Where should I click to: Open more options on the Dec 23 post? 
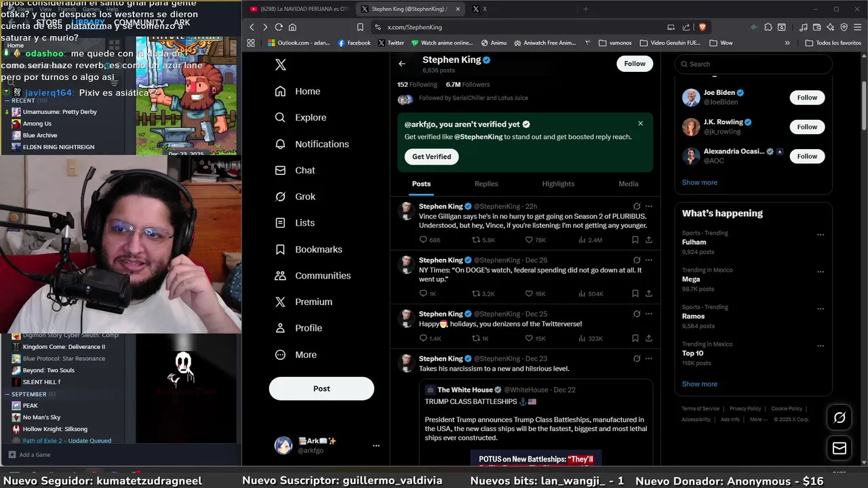649,359
